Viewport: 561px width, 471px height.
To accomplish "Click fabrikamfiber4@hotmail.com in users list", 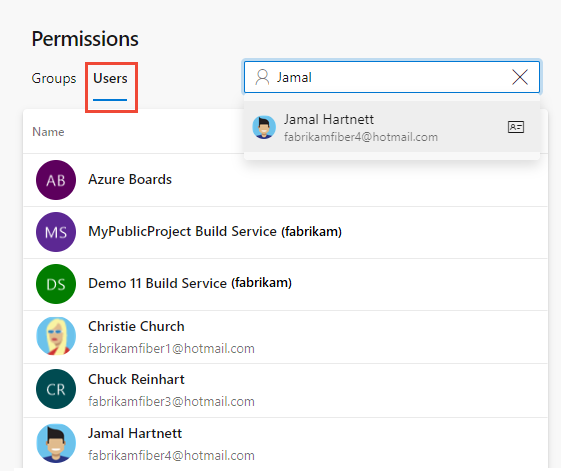I will (x=171, y=455).
